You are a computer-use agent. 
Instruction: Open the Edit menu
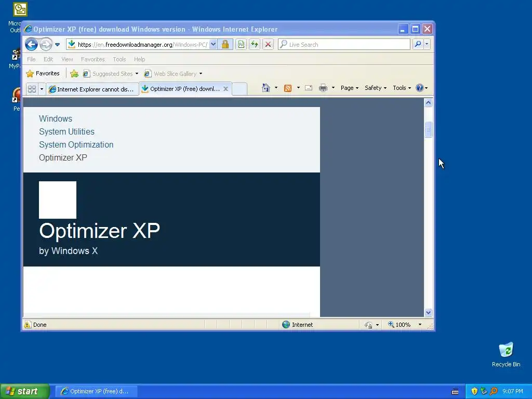tap(48, 59)
